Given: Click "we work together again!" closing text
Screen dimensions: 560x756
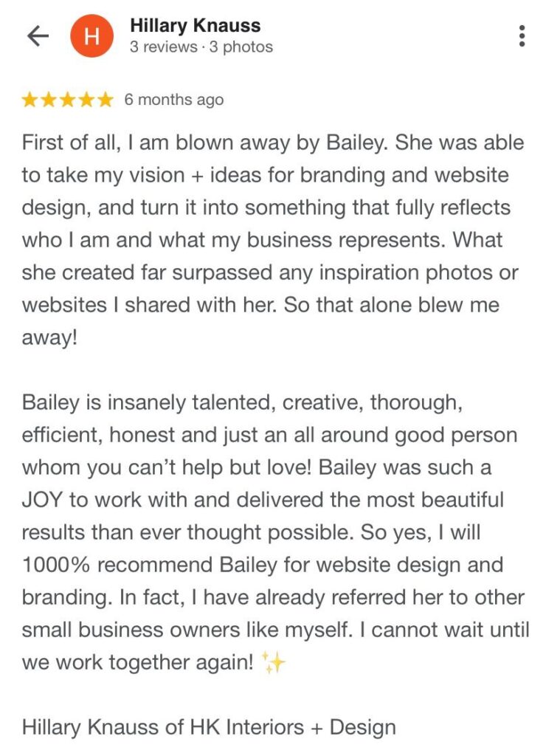Looking at the screenshot, I should coord(137,662).
